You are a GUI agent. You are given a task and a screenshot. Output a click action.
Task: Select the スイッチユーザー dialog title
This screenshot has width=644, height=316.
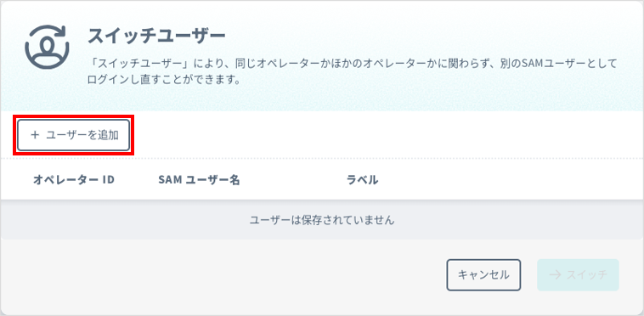[x=156, y=37]
